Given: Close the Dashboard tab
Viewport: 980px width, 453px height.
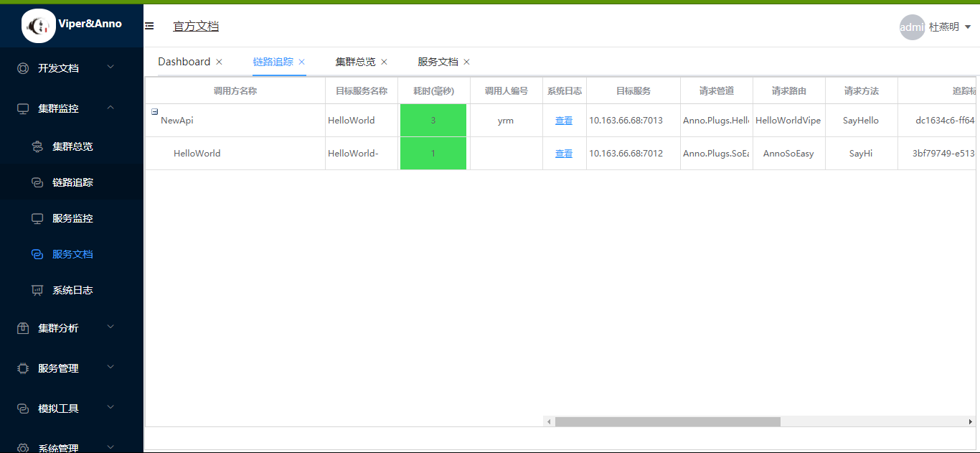Looking at the screenshot, I should pos(219,62).
